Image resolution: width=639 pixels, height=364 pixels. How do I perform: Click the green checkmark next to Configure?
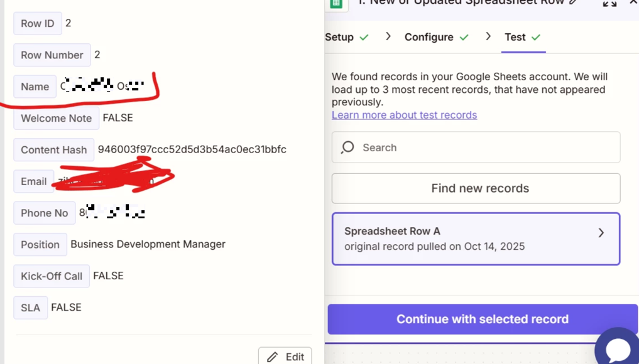click(x=464, y=38)
